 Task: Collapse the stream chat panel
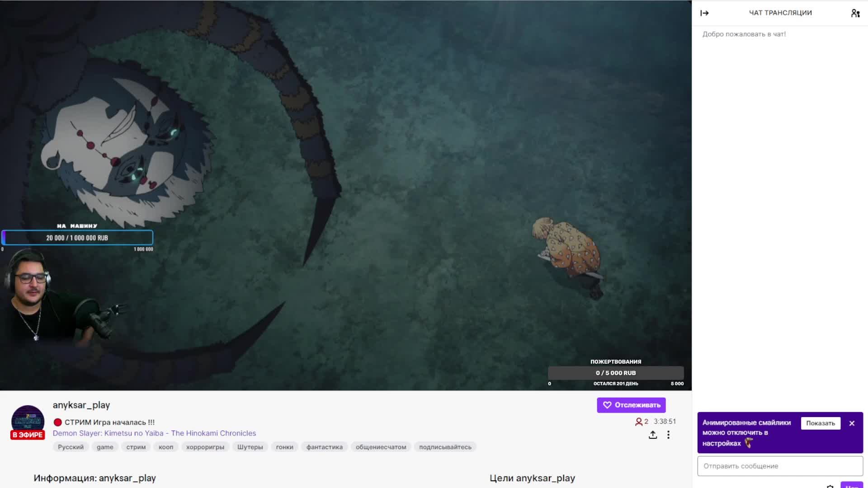click(x=704, y=13)
